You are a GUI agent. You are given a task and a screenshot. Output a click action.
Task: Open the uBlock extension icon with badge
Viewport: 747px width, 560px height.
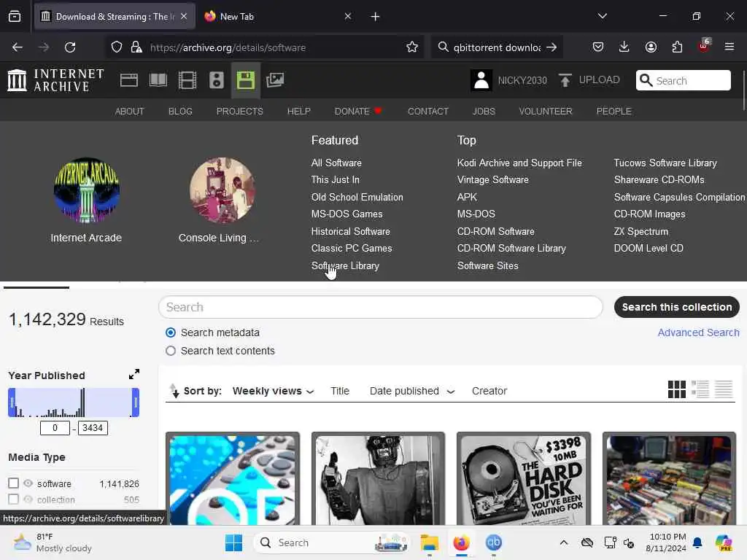point(704,46)
